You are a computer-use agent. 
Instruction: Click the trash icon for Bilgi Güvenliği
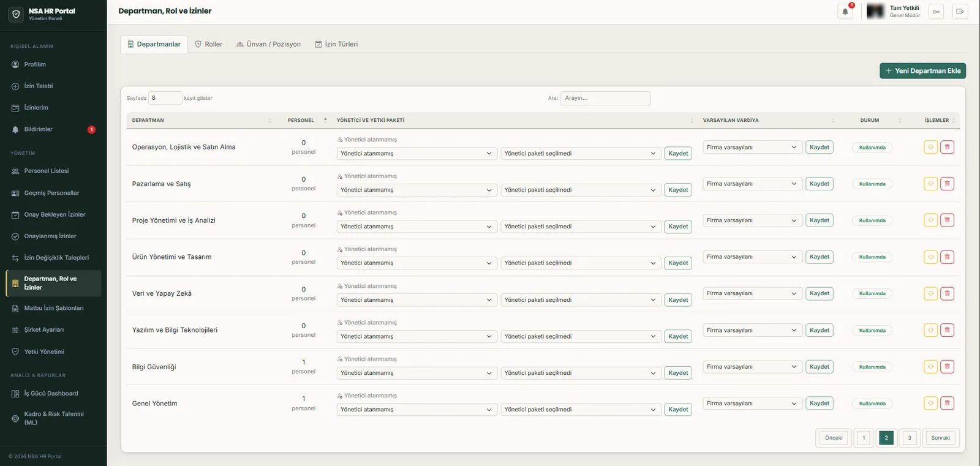pos(947,367)
